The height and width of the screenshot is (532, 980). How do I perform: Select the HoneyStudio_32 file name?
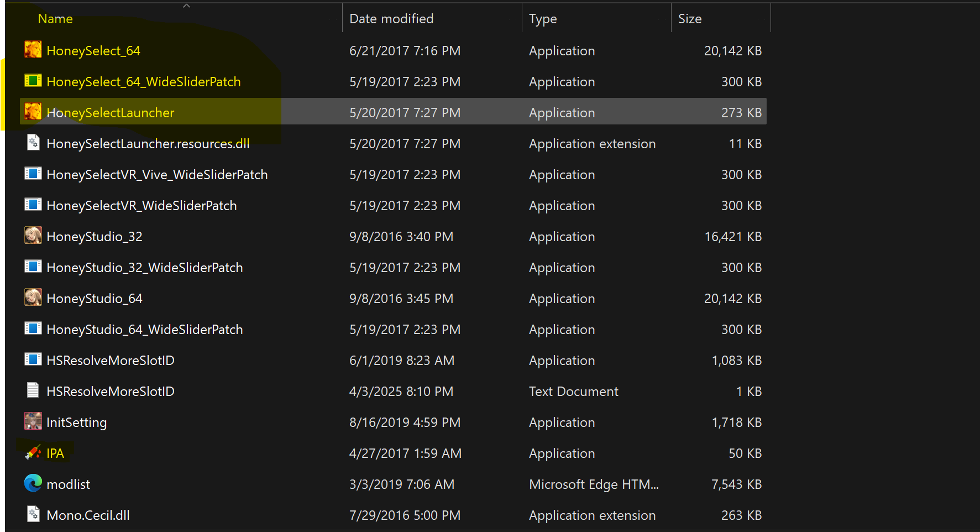[x=95, y=237]
